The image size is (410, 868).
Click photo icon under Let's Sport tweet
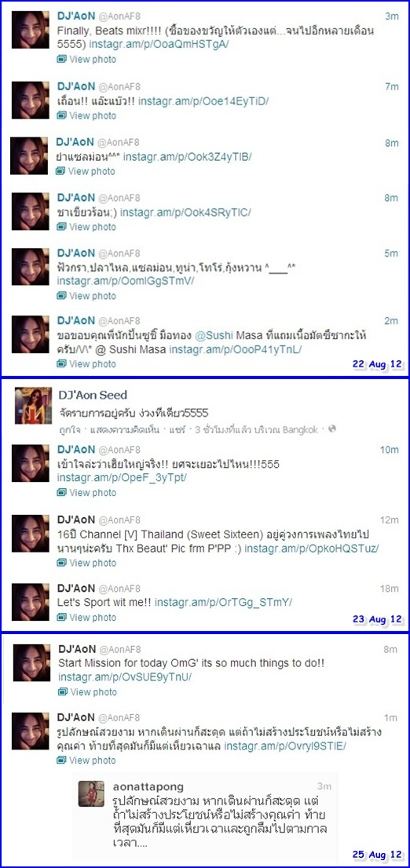62,617
